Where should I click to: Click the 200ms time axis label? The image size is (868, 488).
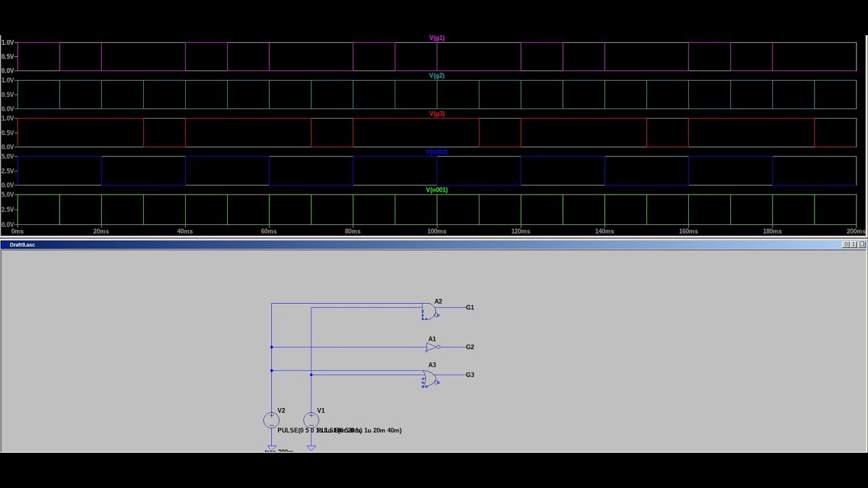tap(856, 231)
